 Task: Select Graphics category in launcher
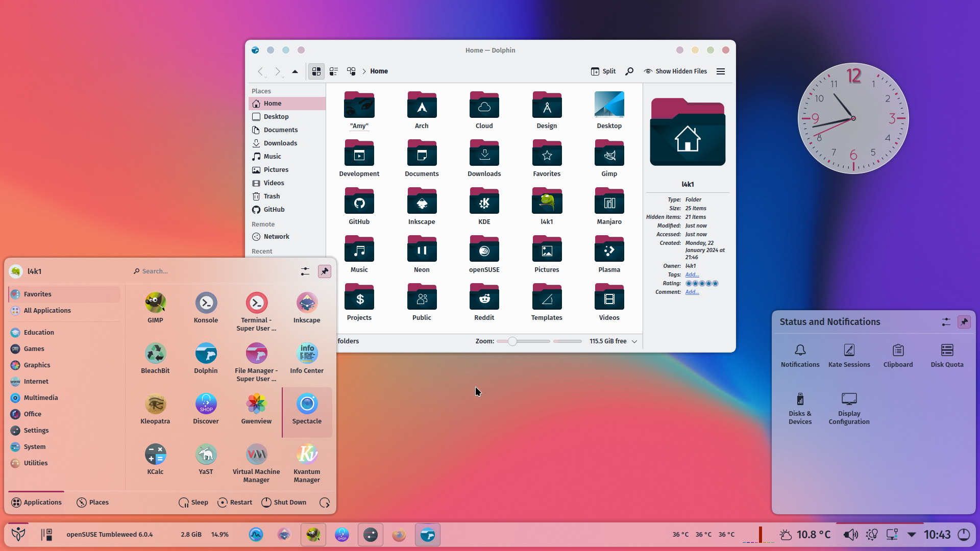pos(64,365)
